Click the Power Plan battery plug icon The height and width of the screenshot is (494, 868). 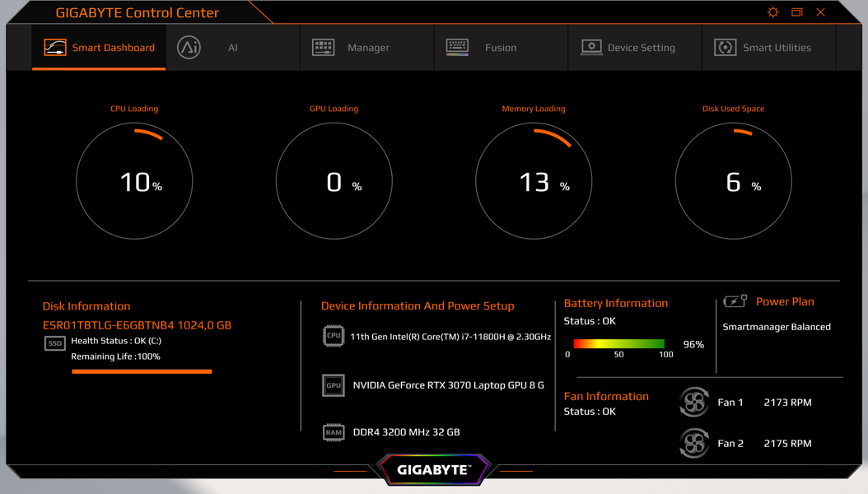[x=735, y=301]
